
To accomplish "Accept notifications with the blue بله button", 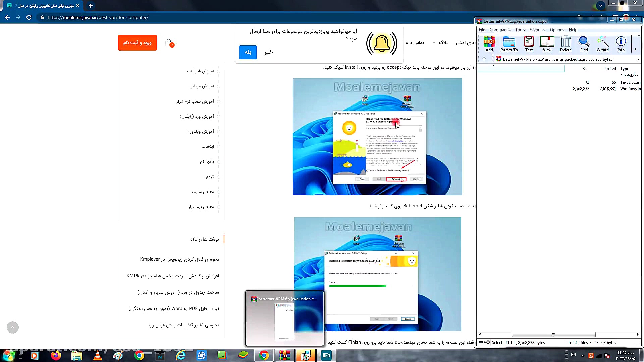I will pyautogui.click(x=248, y=52).
